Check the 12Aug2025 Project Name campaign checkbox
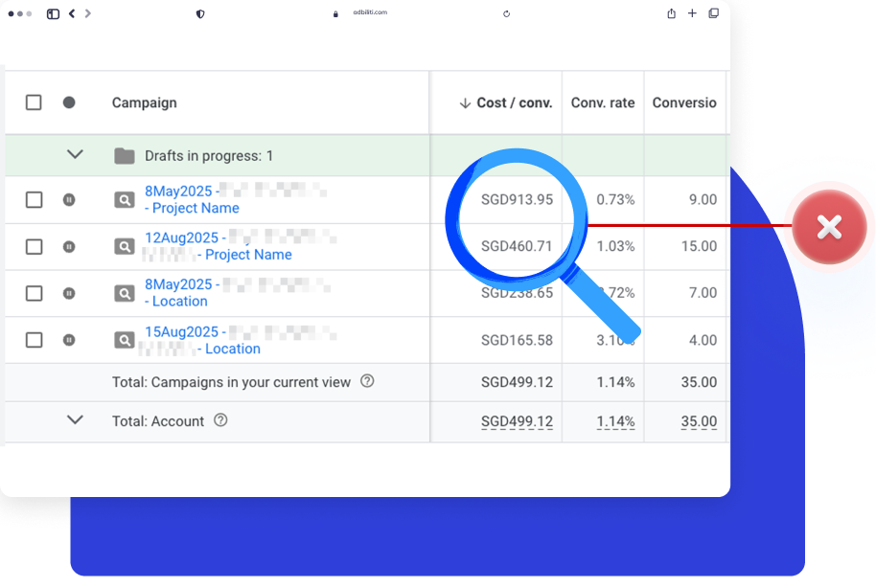This screenshot has height=588, width=876. (x=34, y=246)
